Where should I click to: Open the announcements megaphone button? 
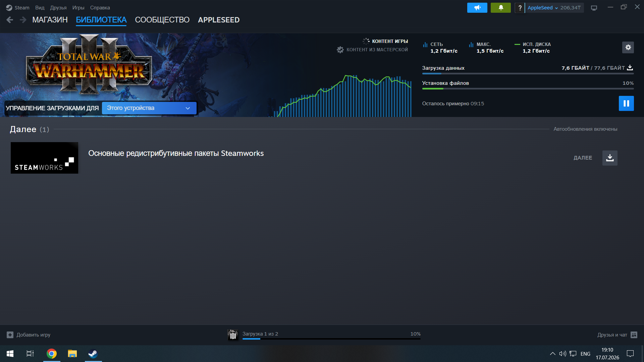click(x=477, y=8)
